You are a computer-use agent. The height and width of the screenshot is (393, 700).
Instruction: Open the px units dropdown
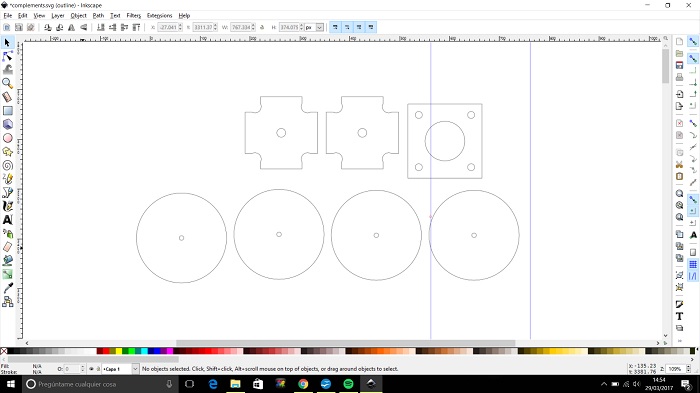point(314,27)
